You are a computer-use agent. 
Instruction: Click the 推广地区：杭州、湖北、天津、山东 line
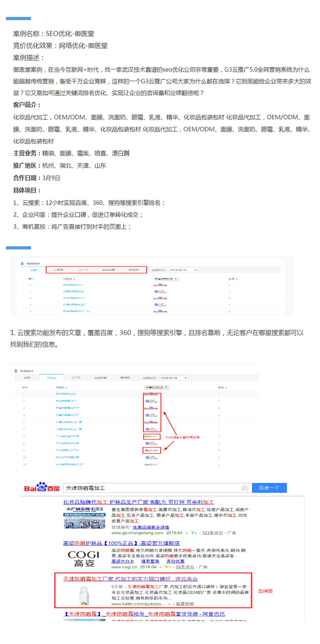point(60,166)
